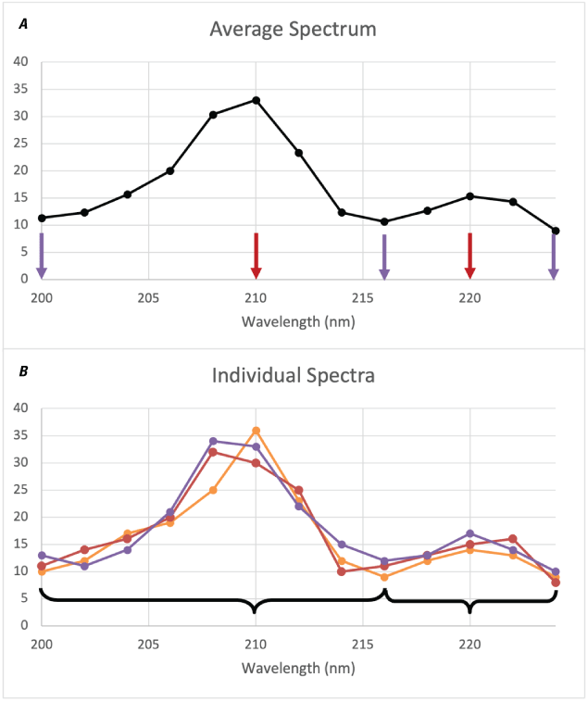Select the orange peak point at 210 nm
Viewport: 588px width, 702px height.
(256, 431)
